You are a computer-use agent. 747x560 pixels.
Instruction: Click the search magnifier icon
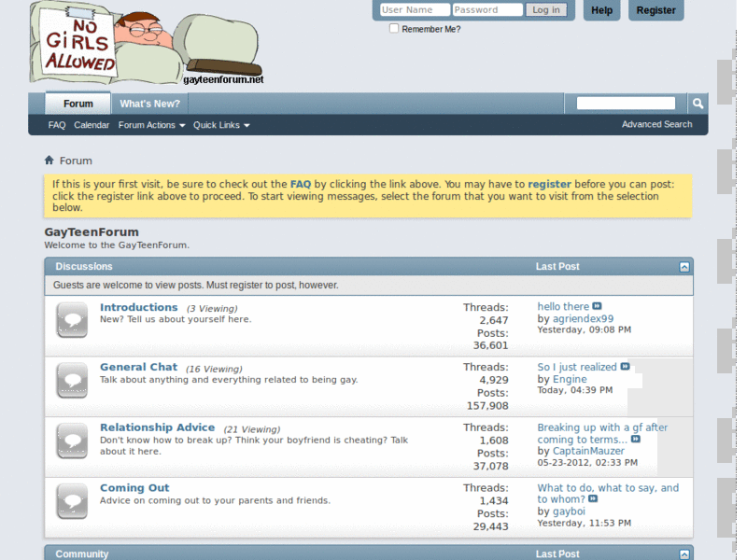tap(698, 104)
